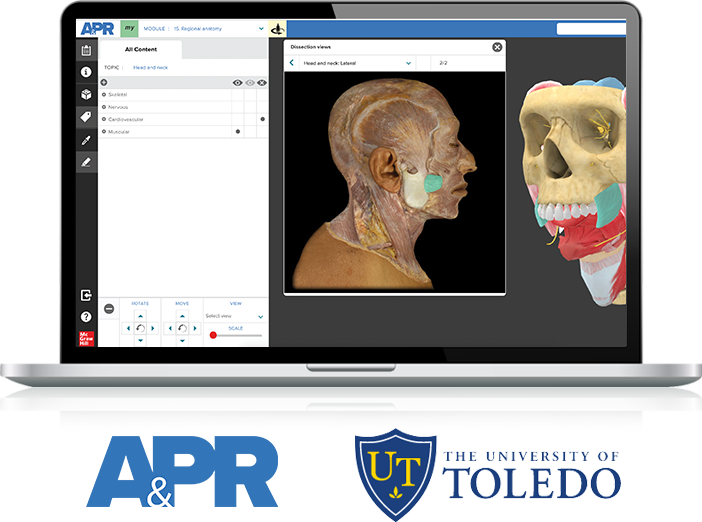Move the model to the left
This screenshot has width=702, height=522.
[x=170, y=328]
